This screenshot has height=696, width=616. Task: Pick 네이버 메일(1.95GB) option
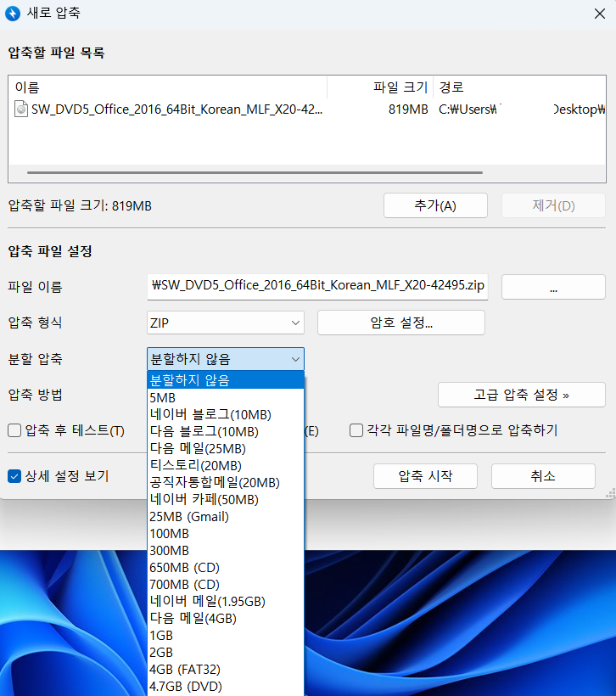[x=226, y=602]
